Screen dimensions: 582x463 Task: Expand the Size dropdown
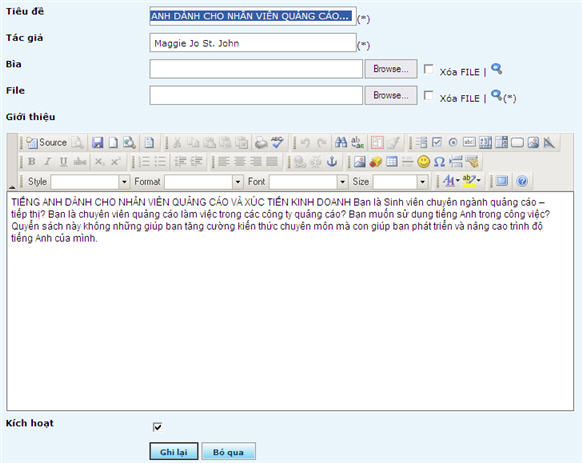(422, 182)
